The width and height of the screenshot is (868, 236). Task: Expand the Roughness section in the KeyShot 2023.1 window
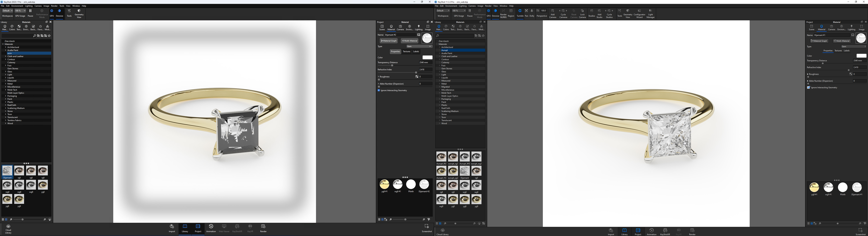click(378, 76)
